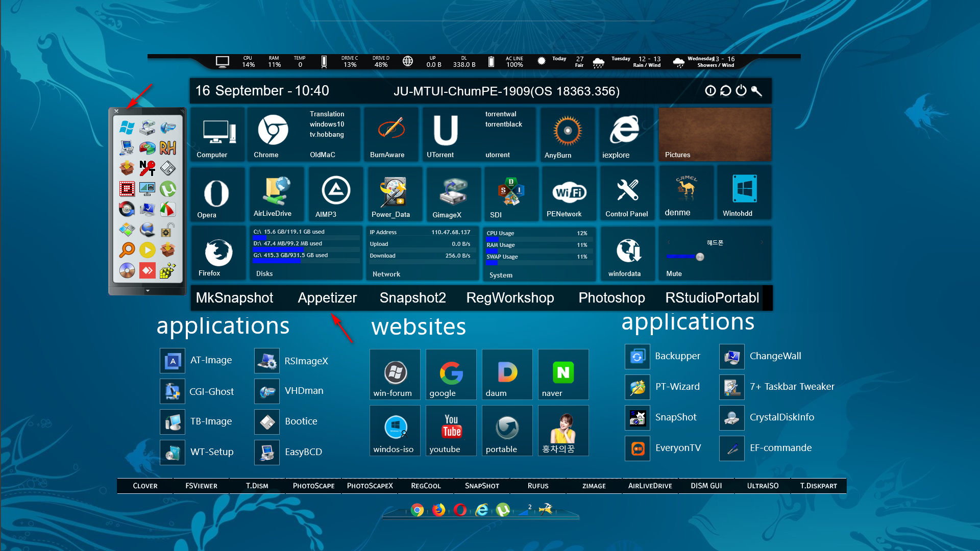The width and height of the screenshot is (980, 551).
Task: Click the Chrome icon in bottom dock
Action: (x=417, y=510)
